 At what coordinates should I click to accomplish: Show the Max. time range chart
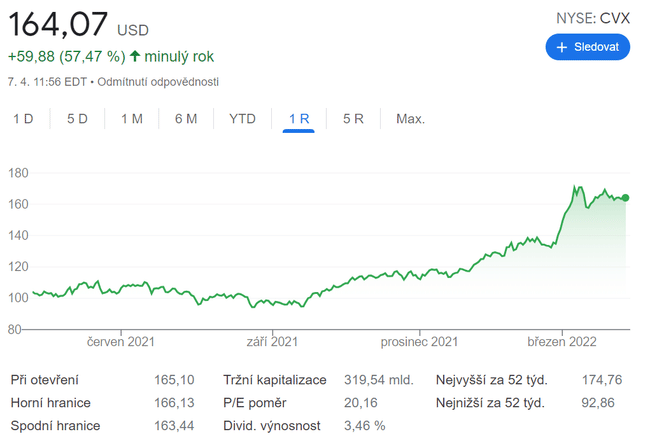click(410, 119)
